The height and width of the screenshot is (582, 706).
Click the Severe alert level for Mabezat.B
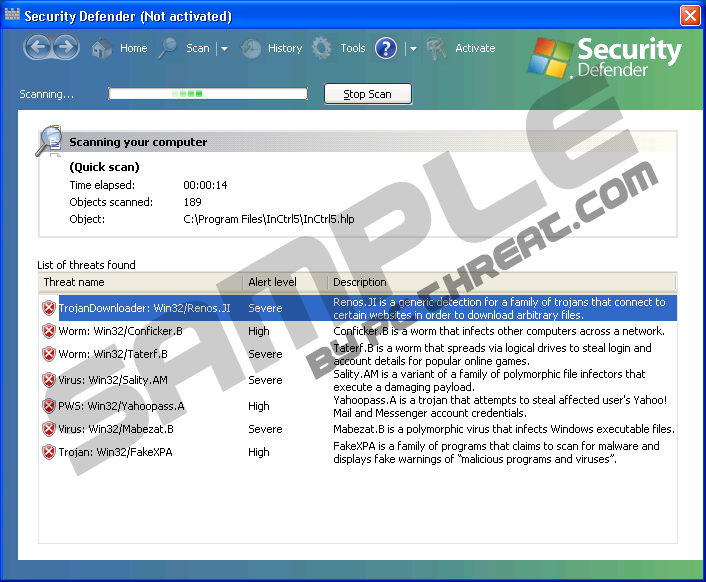point(265,429)
